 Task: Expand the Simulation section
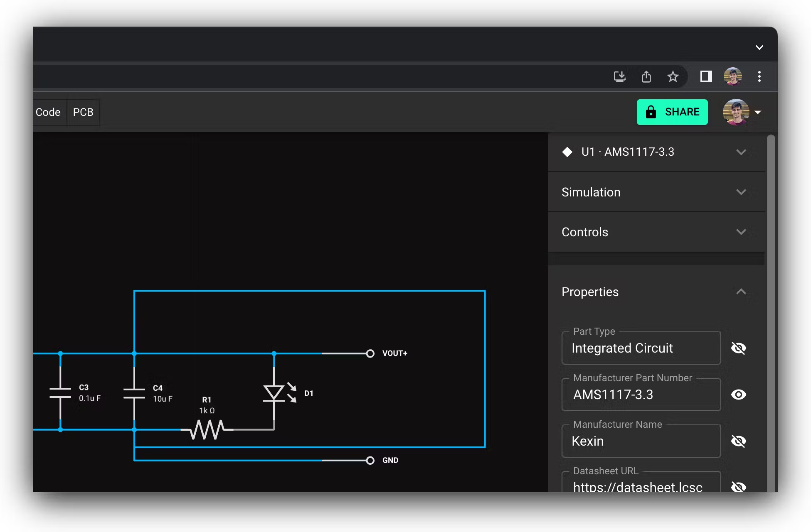coord(741,192)
